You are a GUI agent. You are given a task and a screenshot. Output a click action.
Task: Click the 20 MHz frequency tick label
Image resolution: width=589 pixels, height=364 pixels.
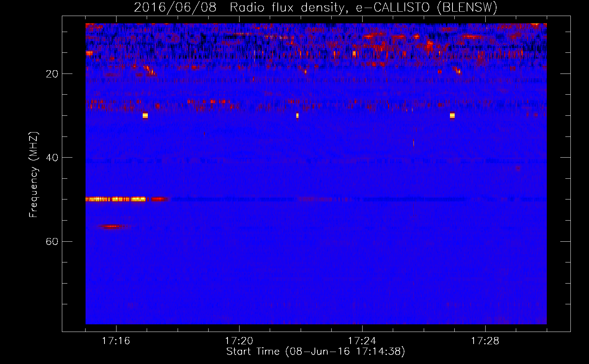coord(52,74)
